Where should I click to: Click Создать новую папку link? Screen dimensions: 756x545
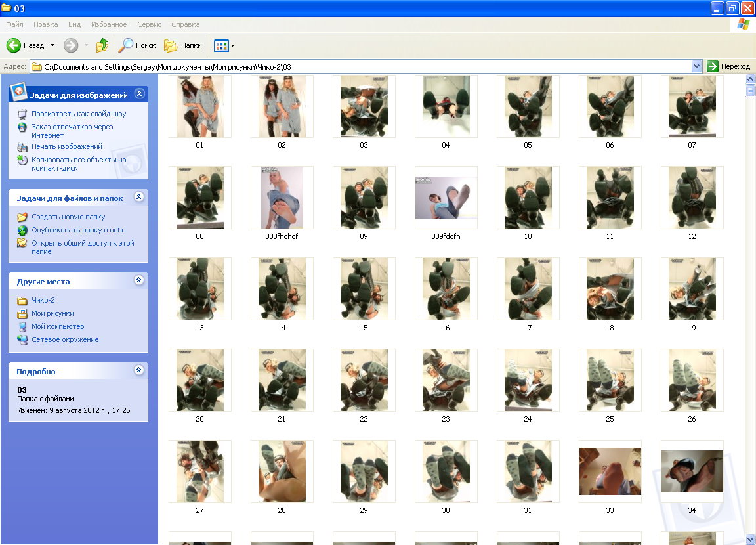68,217
